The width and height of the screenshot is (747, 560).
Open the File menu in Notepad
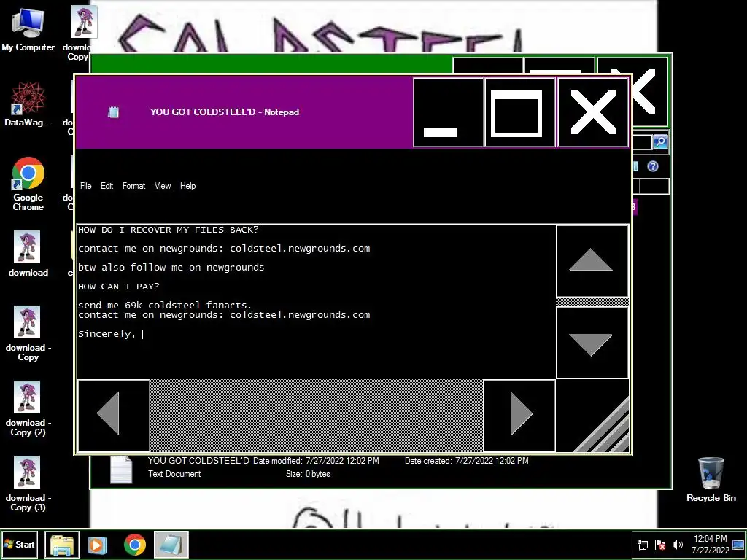pos(86,186)
